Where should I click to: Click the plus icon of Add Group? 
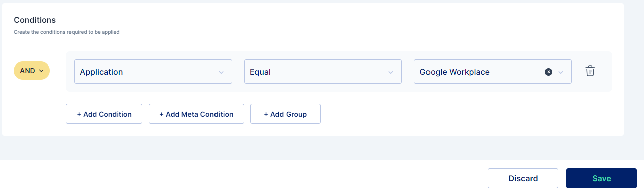(x=266, y=114)
